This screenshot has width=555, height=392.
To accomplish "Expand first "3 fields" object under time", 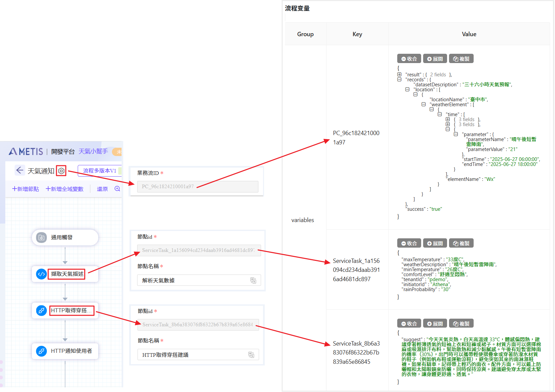I will pos(448,119).
